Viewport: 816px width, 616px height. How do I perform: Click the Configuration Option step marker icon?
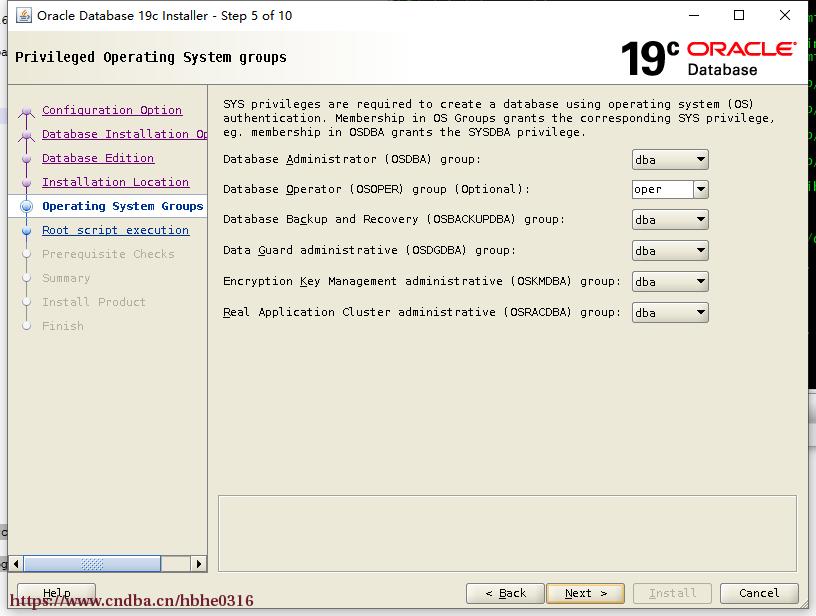click(27, 111)
